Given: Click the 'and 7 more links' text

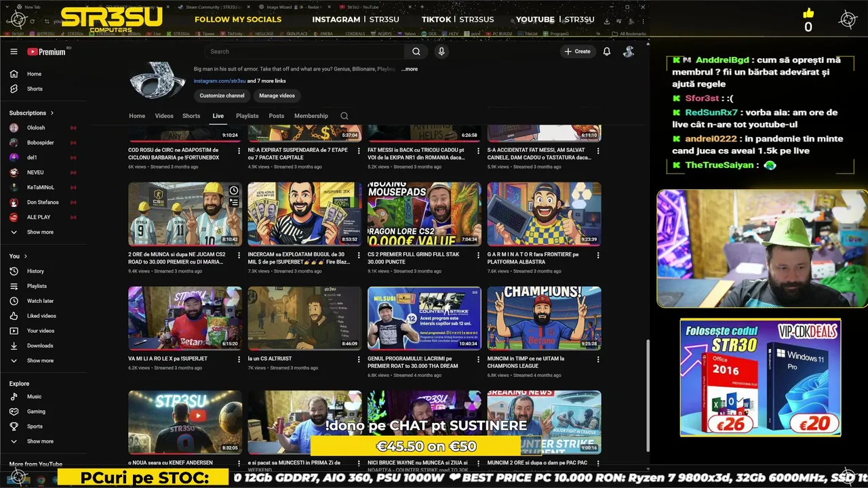Looking at the screenshot, I should point(267,81).
